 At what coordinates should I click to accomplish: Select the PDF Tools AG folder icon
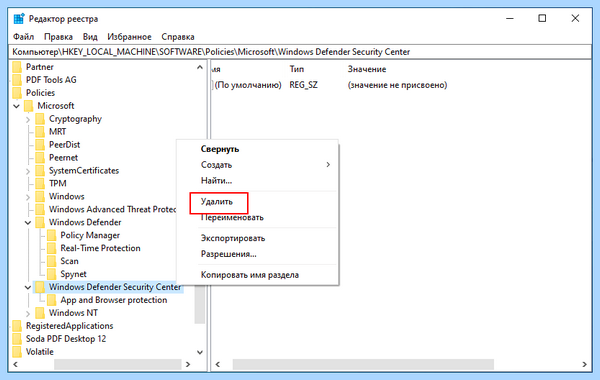click(x=17, y=80)
